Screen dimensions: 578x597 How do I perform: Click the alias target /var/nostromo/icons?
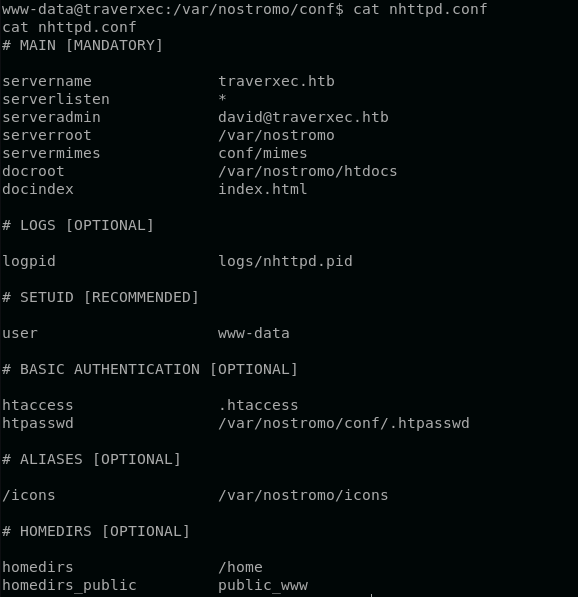click(303, 495)
